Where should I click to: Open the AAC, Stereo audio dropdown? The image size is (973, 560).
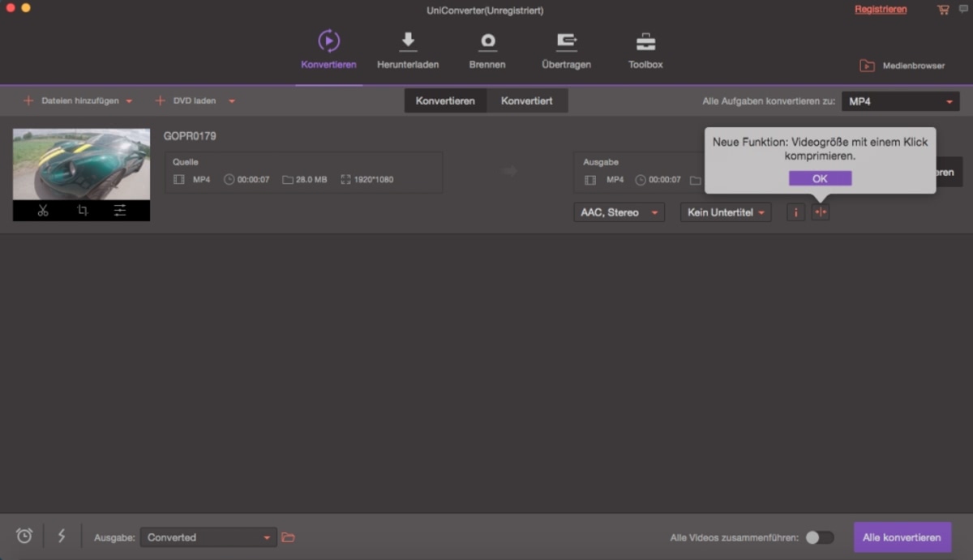(619, 212)
